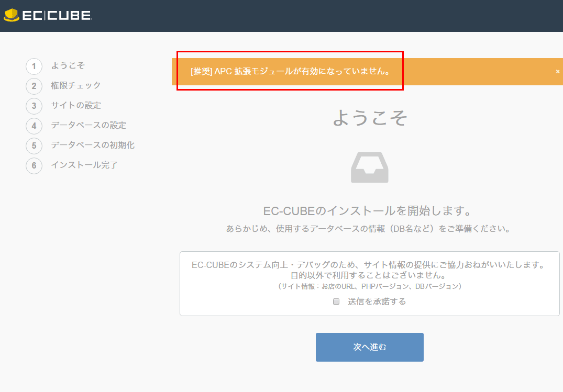The height and width of the screenshot is (392, 563).
Task: Check the 送信を承諾する checkbox
Action: [x=336, y=301]
